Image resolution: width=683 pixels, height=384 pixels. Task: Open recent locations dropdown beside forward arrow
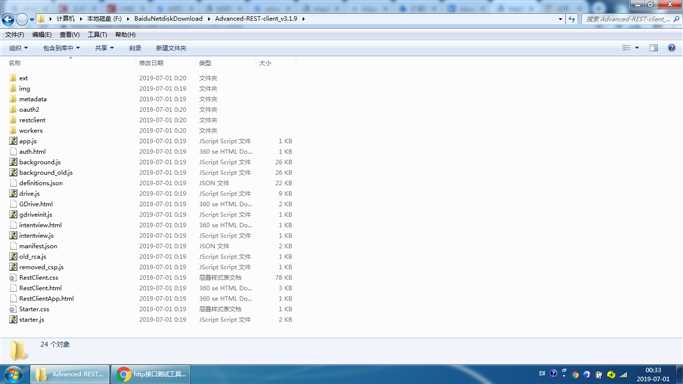(32, 20)
